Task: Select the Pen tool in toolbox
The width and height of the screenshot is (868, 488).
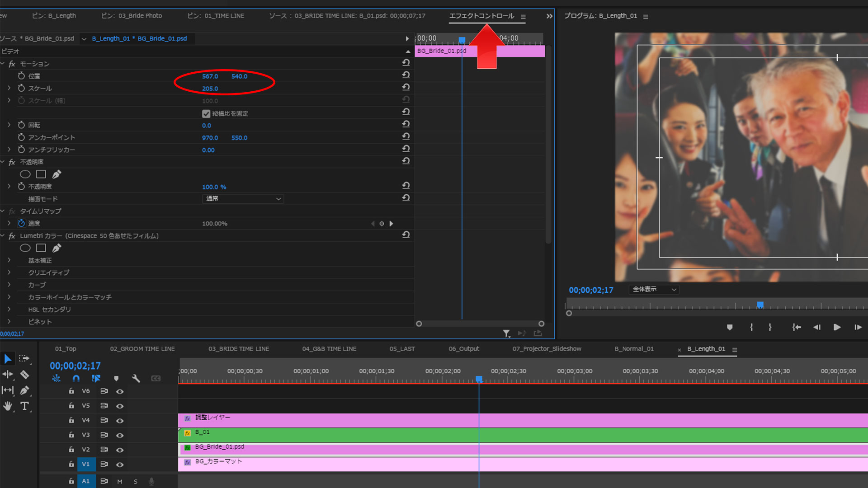Action: click(24, 390)
